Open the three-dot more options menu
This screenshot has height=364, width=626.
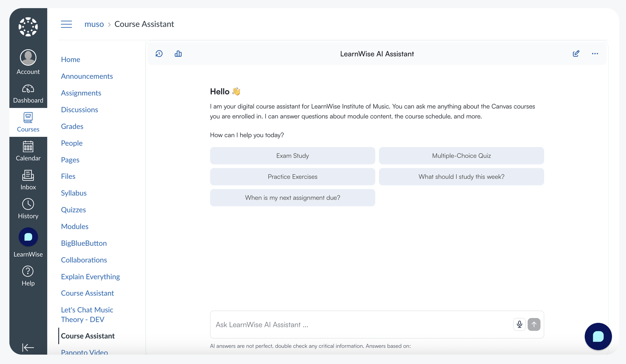tap(595, 54)
